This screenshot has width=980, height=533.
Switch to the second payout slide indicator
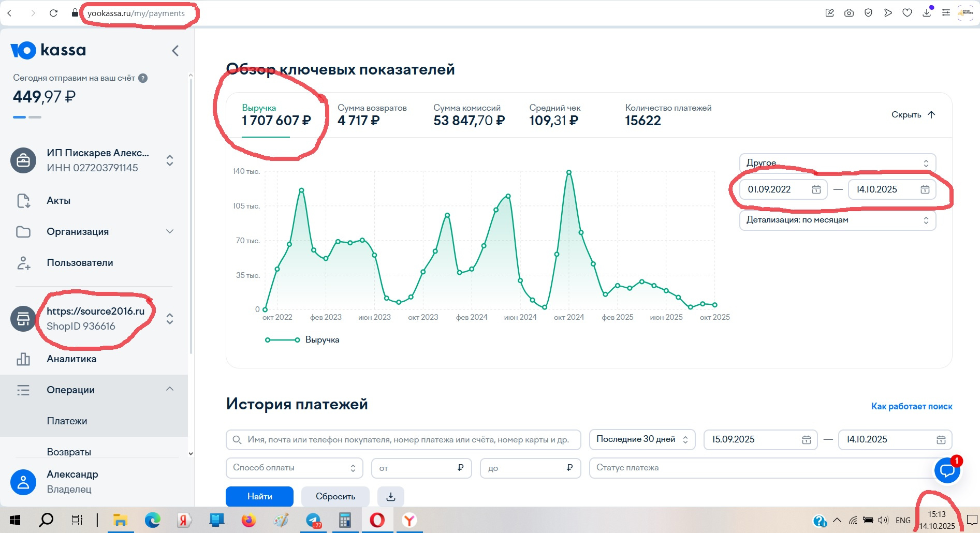point(35,117)
